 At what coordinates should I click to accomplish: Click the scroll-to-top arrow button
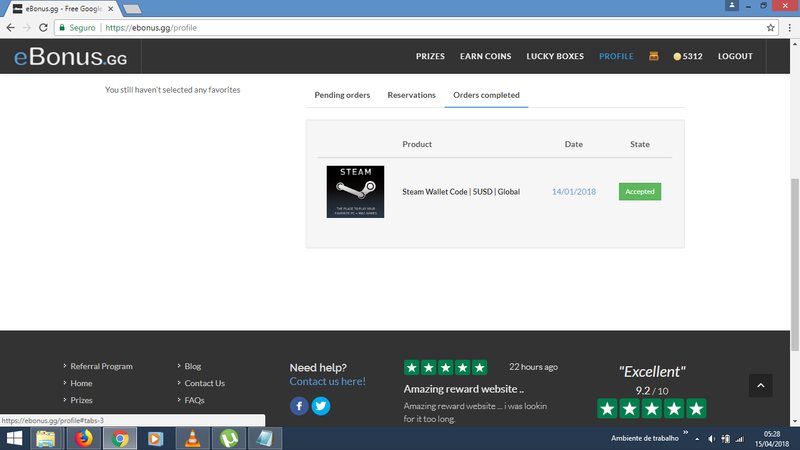(760, 385)
